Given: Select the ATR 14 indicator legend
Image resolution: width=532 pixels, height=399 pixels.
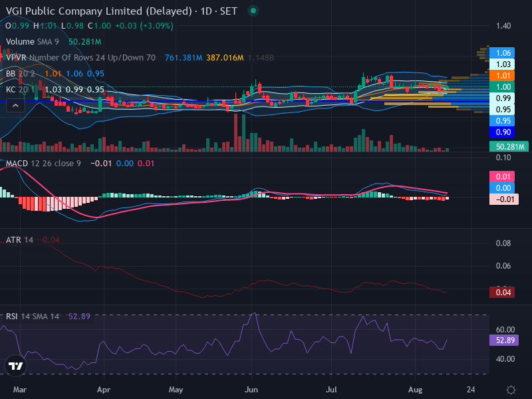Looking at the screenshot, I should click(x=19, y=240).
